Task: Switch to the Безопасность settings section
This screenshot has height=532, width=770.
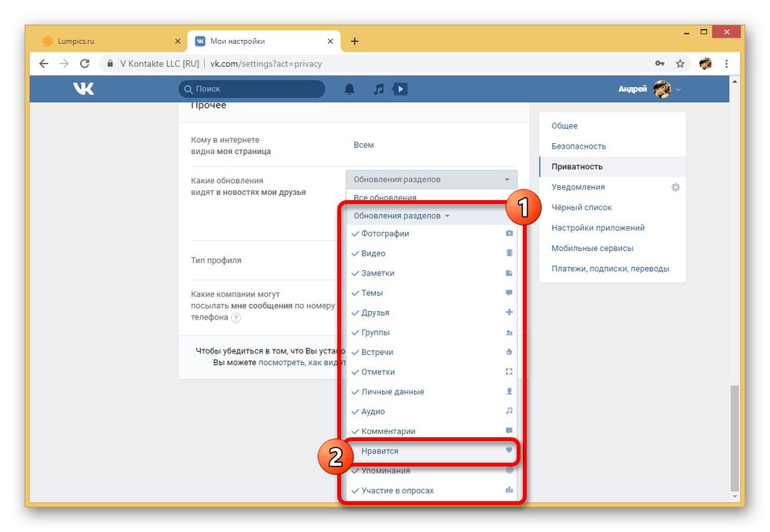Action: [578, 146]
